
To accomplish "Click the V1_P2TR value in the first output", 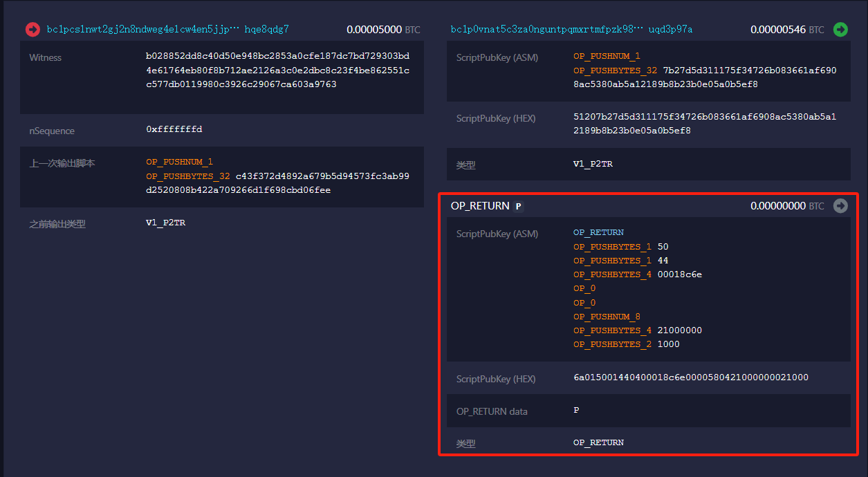I will pos(593,164).
